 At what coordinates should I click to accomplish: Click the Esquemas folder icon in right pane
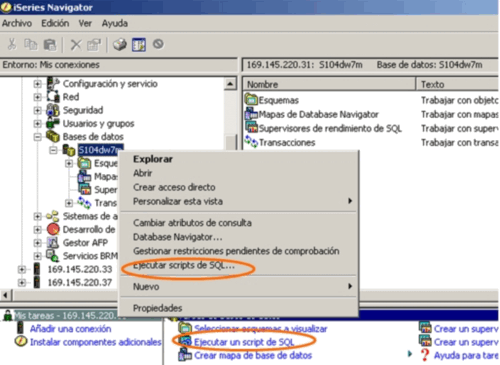tap(251, 99)
